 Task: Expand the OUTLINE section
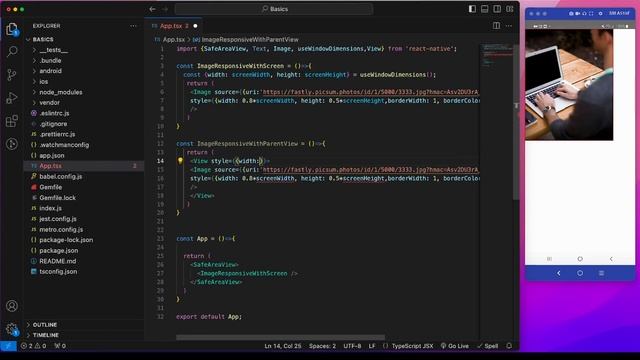pyautogui.click(x=83, y=324)
